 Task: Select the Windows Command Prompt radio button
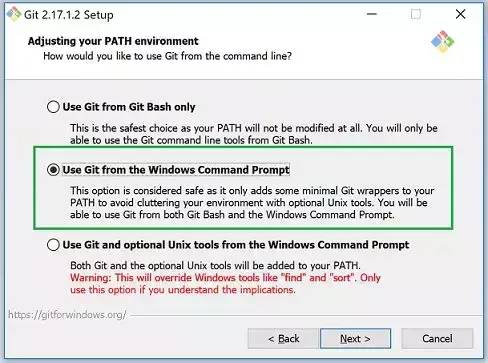click(53, 170)
